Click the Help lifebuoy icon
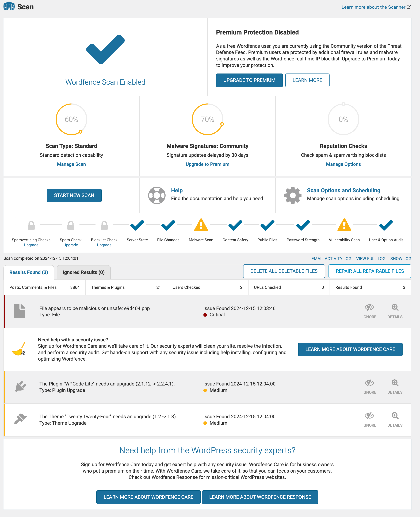Image resolution: width=420 pixels, height=517 pixels. tap(156, 195)
